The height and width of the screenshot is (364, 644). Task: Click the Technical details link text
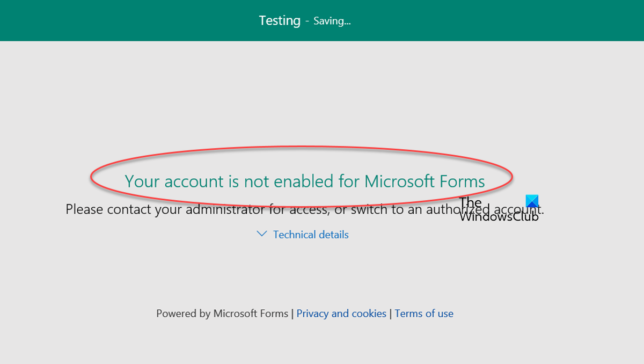[311, 235]
